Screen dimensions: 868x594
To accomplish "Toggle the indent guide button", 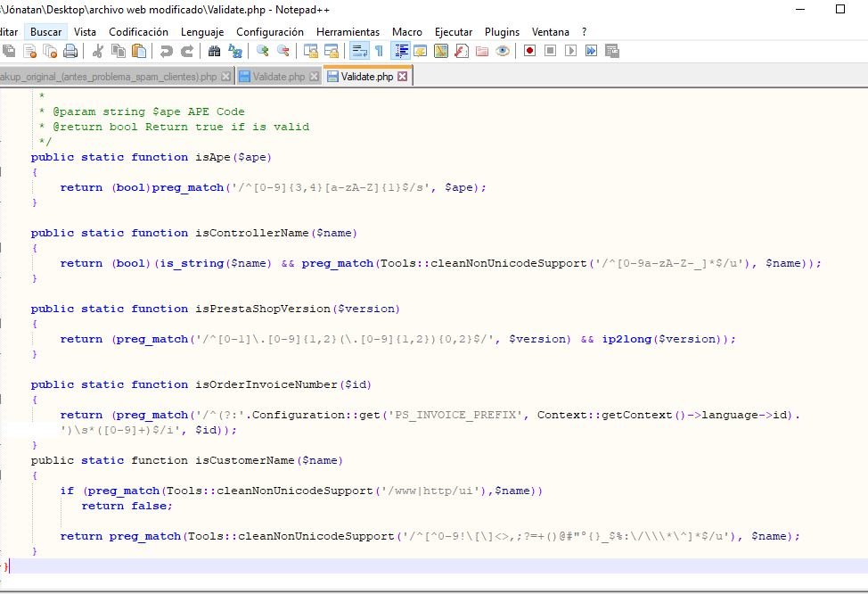I will pos(401,52).
